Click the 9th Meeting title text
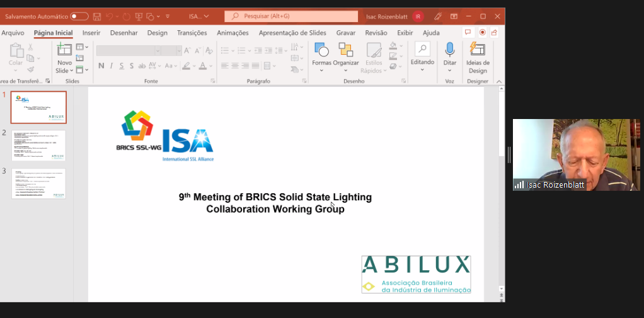 [275, 203]
